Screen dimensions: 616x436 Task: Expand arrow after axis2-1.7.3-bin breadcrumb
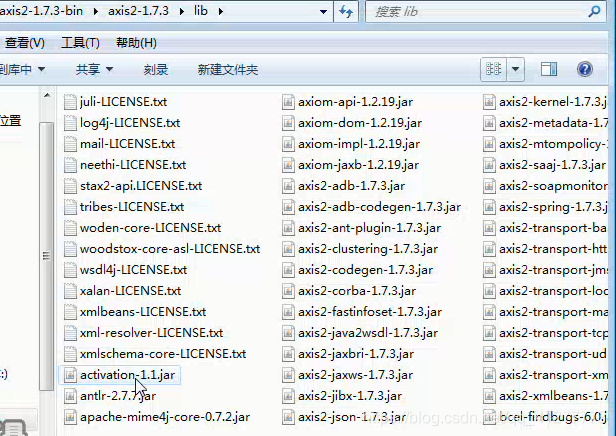[96, 11]
